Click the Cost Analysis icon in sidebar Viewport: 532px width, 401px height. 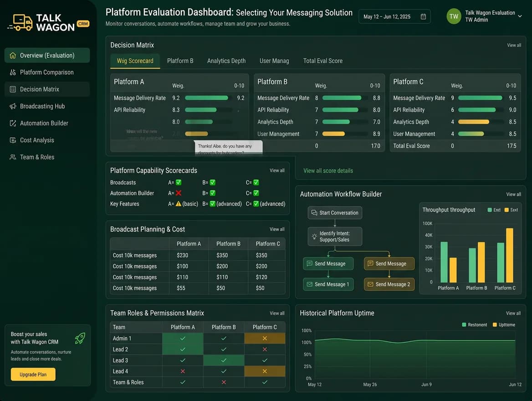point(13,140)
